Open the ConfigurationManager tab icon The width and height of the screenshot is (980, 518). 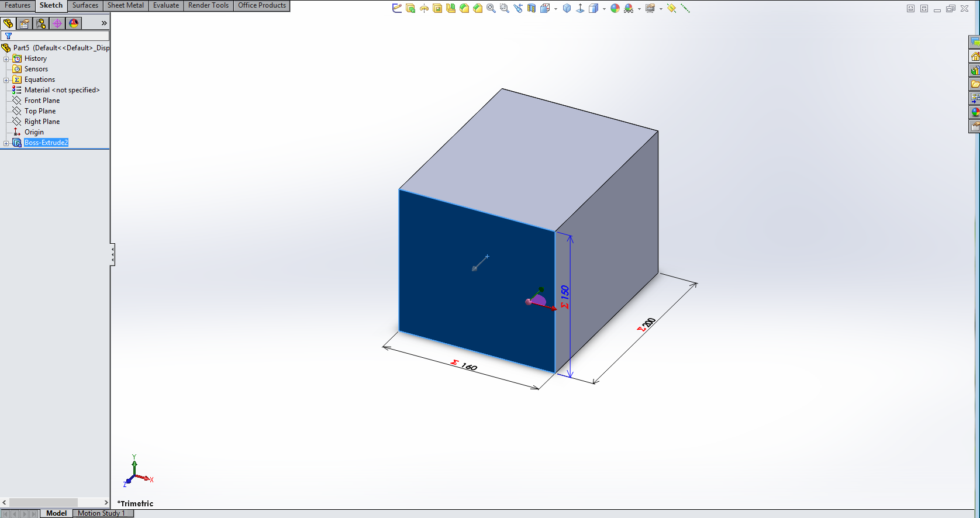click(x=41, y=23)
